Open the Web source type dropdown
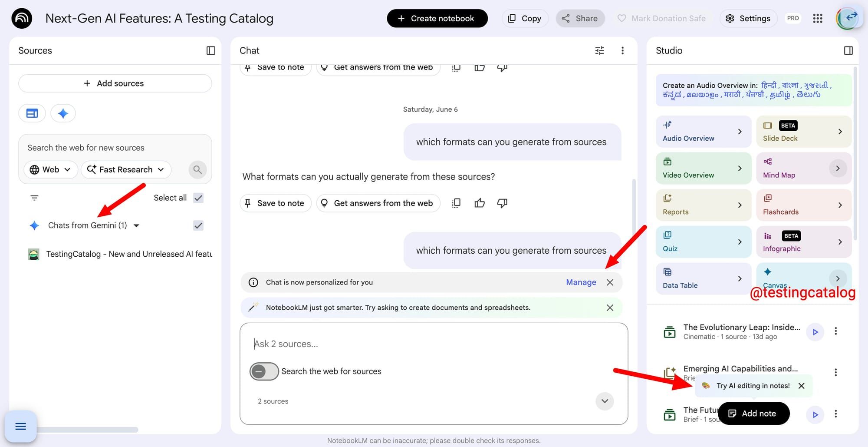The height and width of the screenshot is (447, 868). [x=50, y=169]
